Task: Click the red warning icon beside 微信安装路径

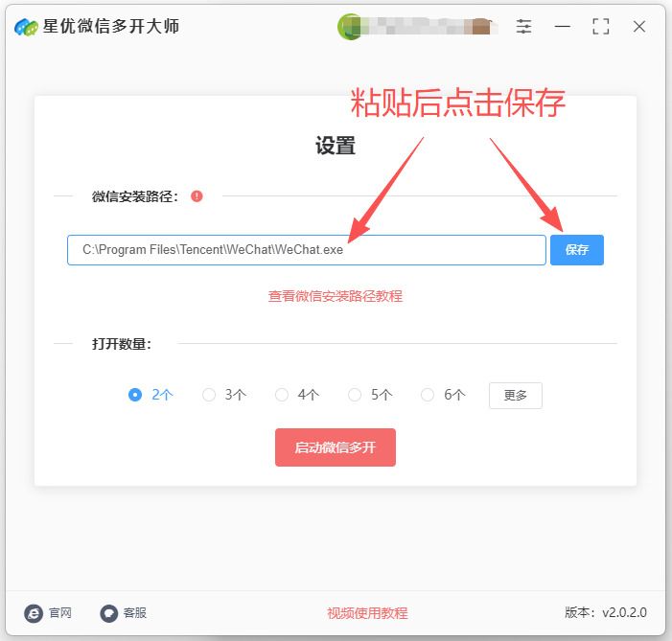Action: pyautogui.click(x=197, y=196)
